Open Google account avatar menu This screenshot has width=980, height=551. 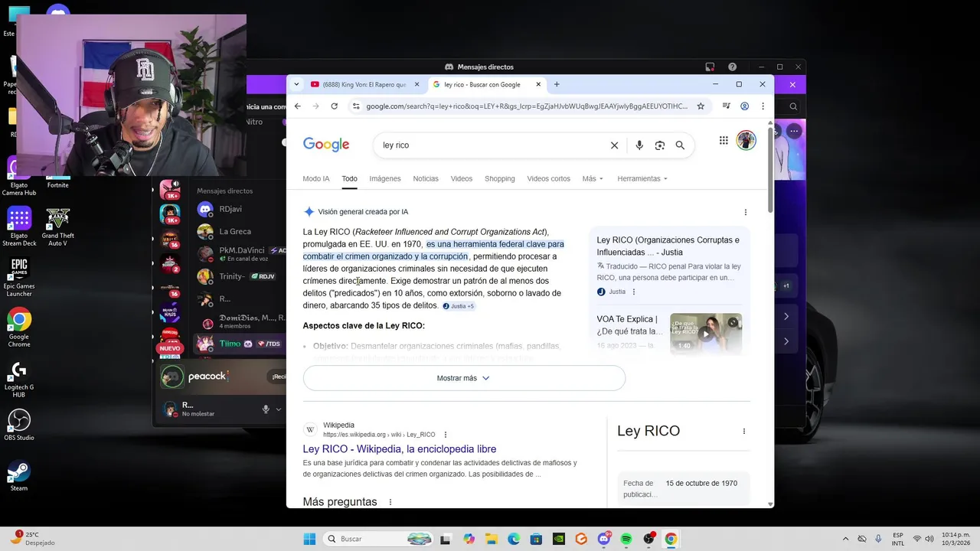click(x=746, y=140)
